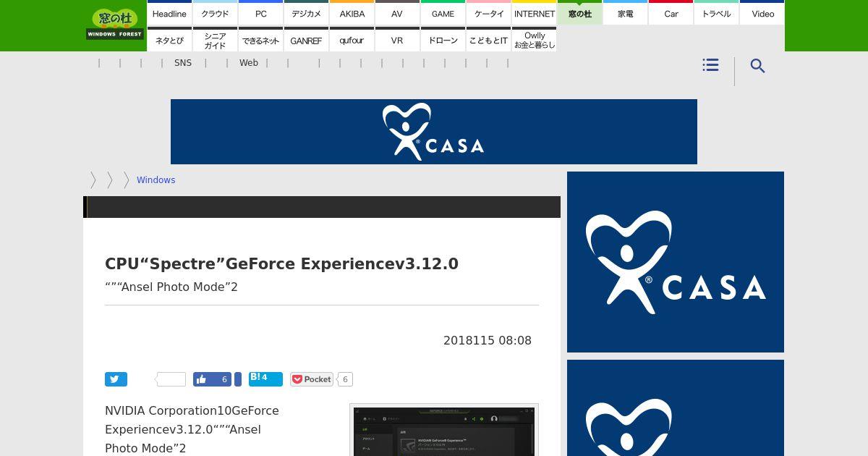The width and height of the screenshot is (868, 456).
Task: Open the Owlly お金と暮らし tab
Action: [534, 40]
